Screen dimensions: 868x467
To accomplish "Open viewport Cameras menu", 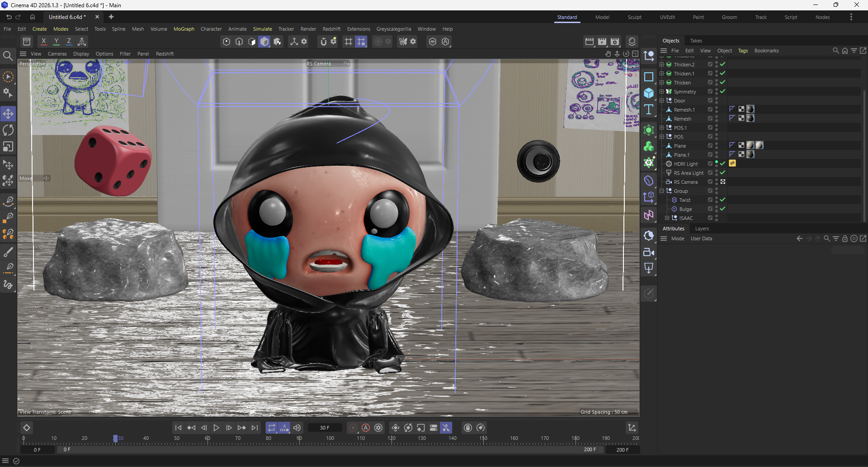I will tap(57, 54).
